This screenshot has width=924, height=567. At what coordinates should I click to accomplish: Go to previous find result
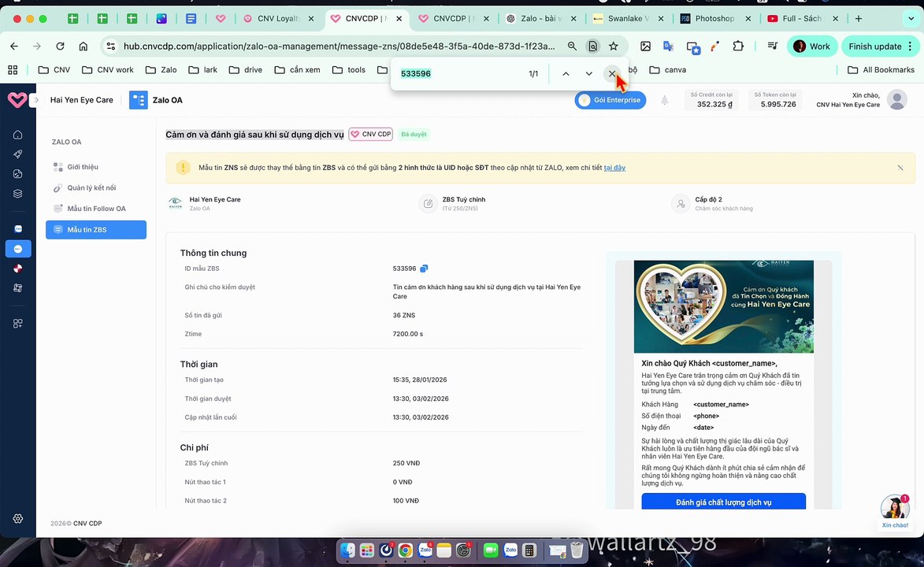click(x=566, y=74)
